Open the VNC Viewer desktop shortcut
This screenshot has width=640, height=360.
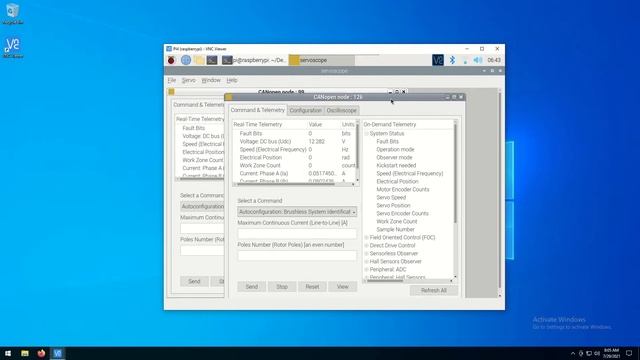[x=12, y=48]
